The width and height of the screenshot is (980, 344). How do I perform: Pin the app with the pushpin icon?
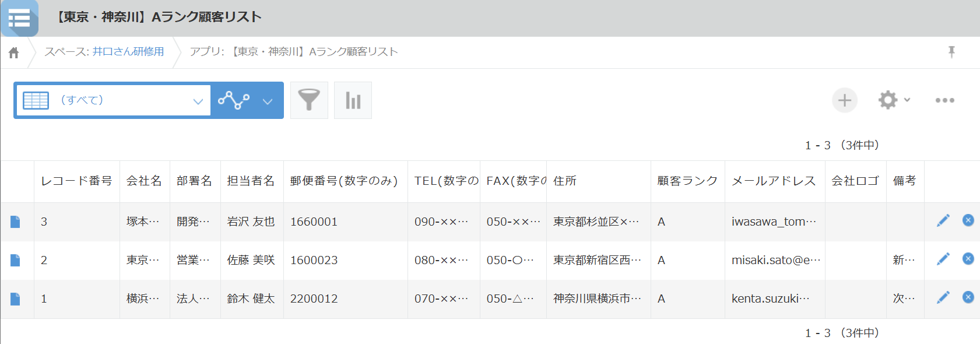[x=951, y=52]
